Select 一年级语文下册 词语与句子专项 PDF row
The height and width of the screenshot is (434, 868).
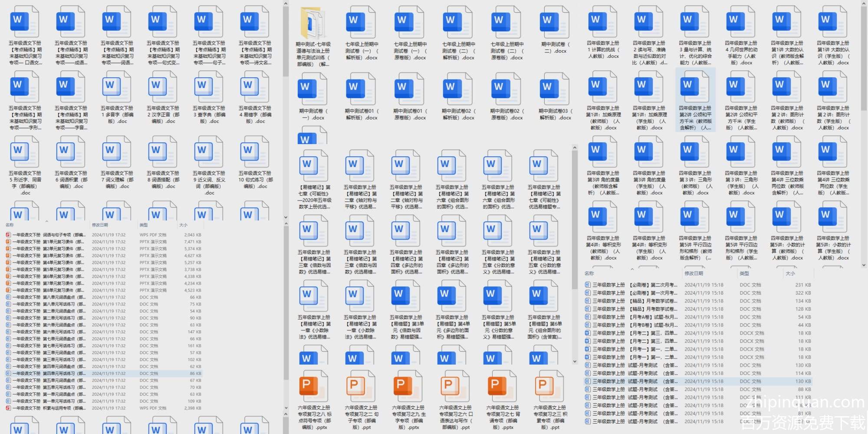click(48, 235)
